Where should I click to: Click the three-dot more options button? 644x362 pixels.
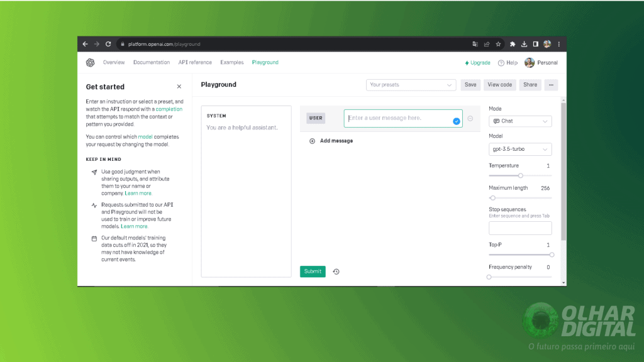coord(551,84)
